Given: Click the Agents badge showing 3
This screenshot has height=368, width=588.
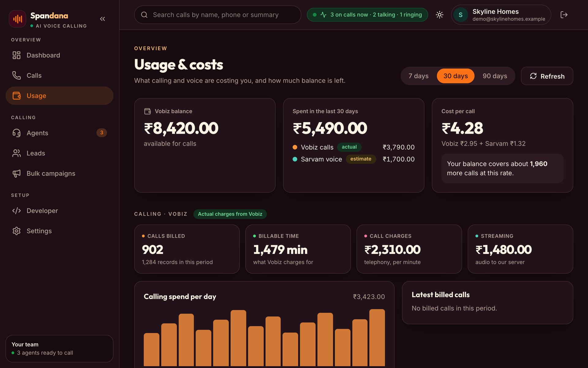Looking at the screenshot, I should click(102, 133).
